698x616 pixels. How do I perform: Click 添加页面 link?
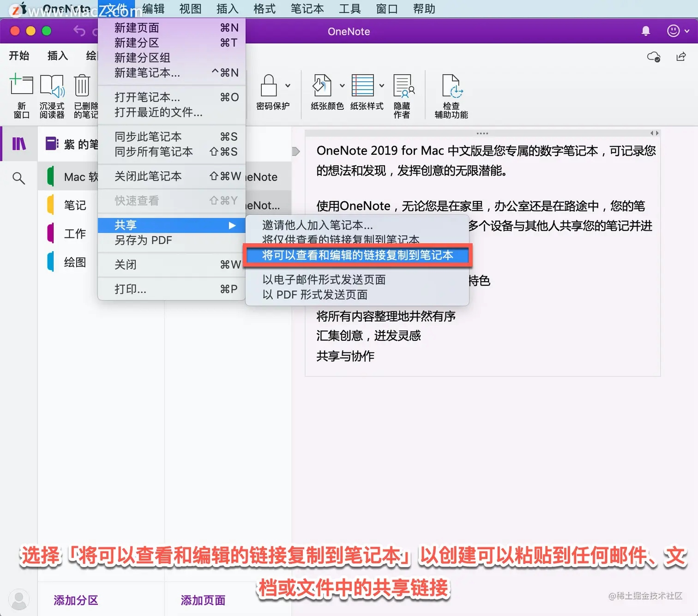point(203,600)
